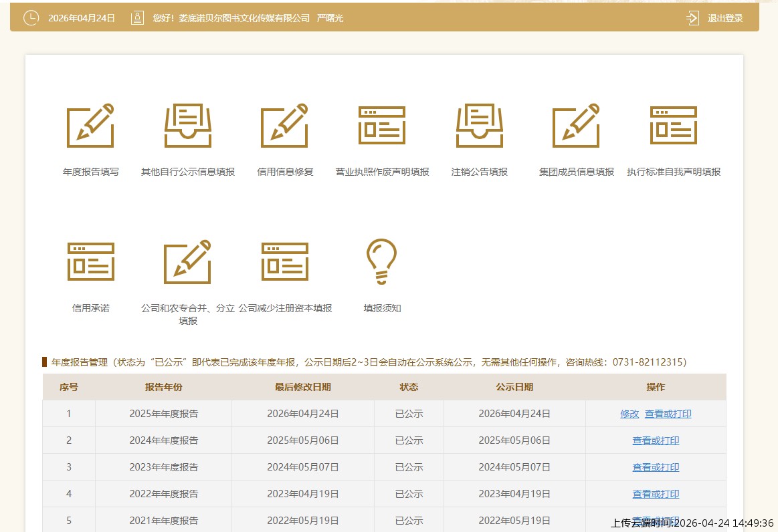Click the user profile icon in header
The image size is (778, 532).
pyautogui.click(x=137, y=19)
